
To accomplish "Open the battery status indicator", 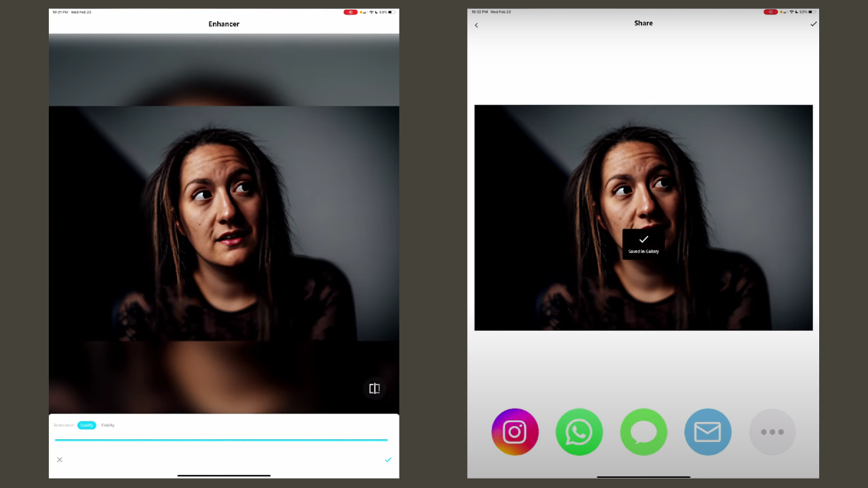I will pyautogui.click(x=390, y=12).
